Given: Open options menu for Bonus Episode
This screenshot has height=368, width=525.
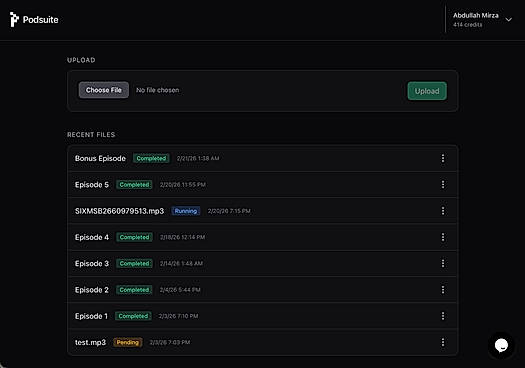Looking at the screenshot, I should (x=443, y=158).
